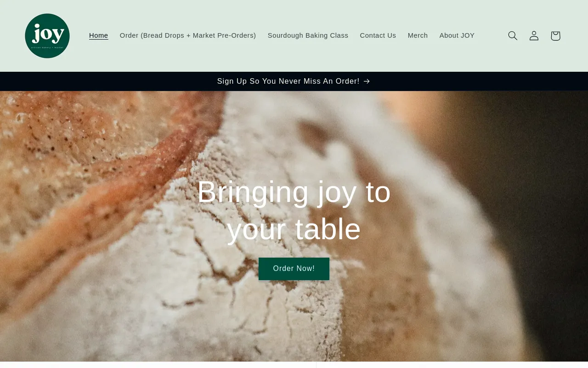
Task: Click the tiny tagline text under joy in logo
Action: click(47, 47)
